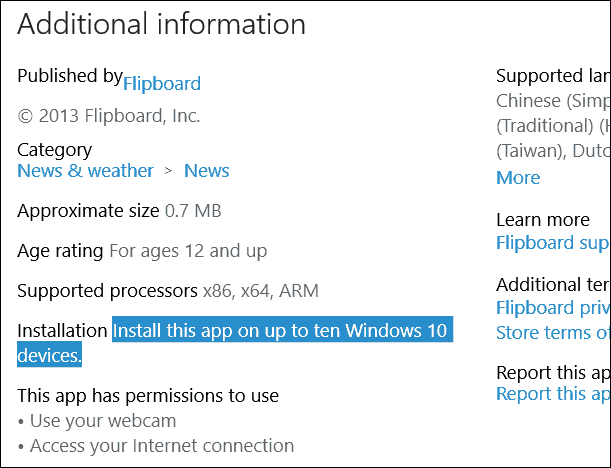This screenshot has height=468, width=611.
Task: Click the x86, x64, ARM processors value
Action: pos(261,291)
